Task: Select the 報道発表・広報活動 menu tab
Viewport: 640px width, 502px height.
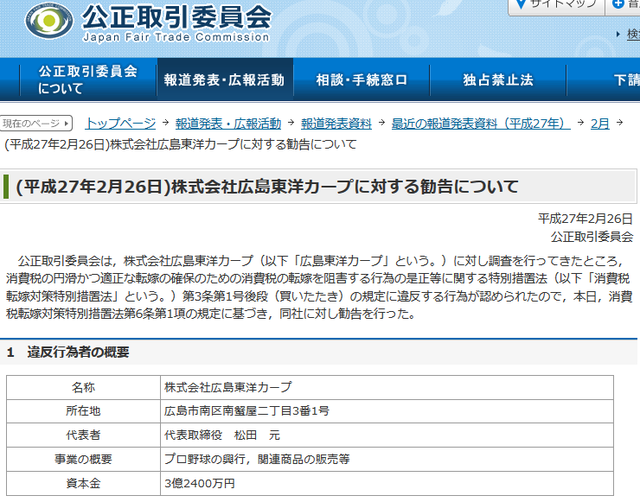Action: [x=224, y=80]
